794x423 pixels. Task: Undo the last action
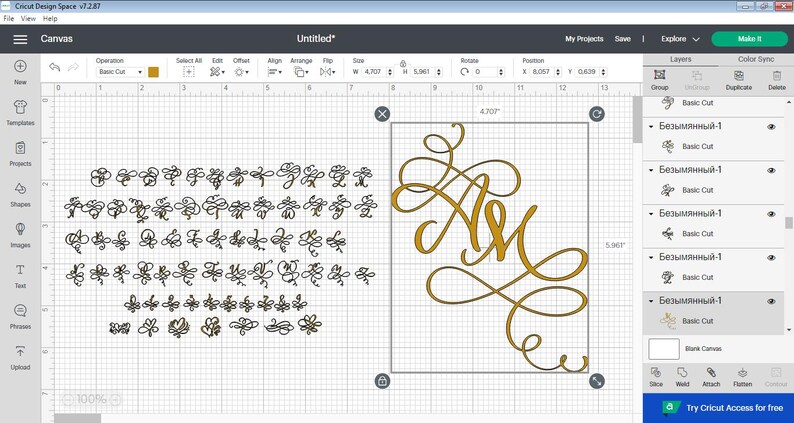[55, 67]
